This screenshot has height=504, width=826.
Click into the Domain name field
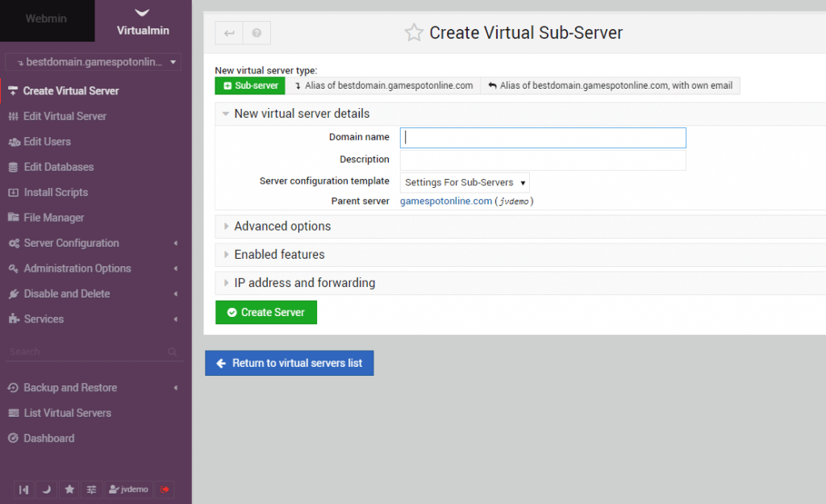[x=543, y=138]
